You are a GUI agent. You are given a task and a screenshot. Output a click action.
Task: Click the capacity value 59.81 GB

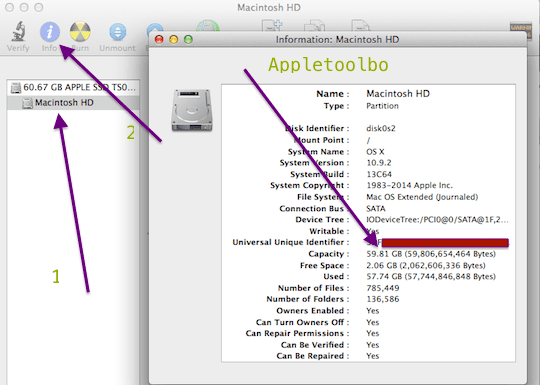pos(431,254)
